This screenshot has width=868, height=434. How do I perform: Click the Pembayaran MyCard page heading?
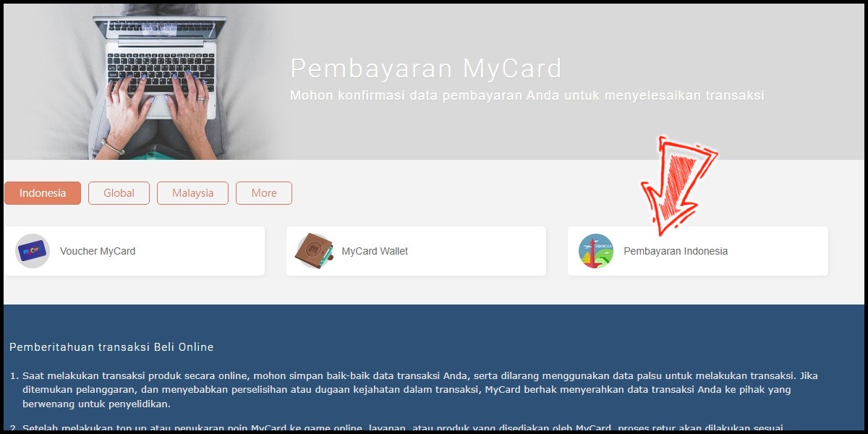click(426, 69)
